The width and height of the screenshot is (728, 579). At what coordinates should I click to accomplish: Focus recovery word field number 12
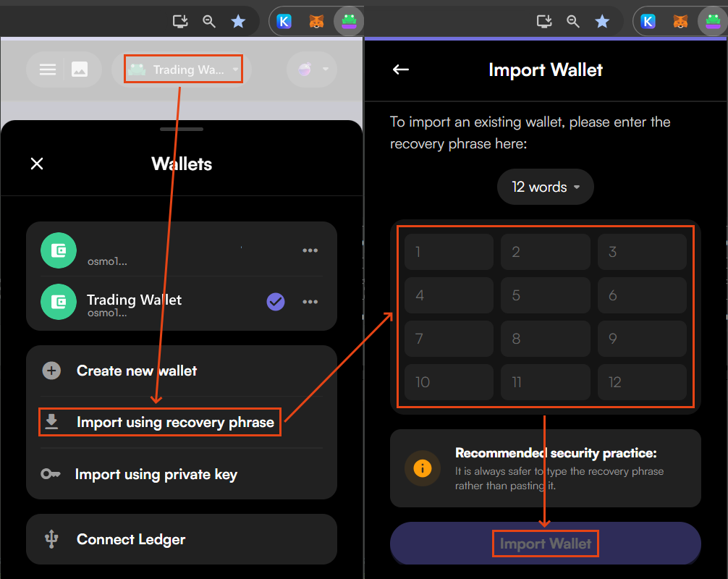[x=642, y=382]
